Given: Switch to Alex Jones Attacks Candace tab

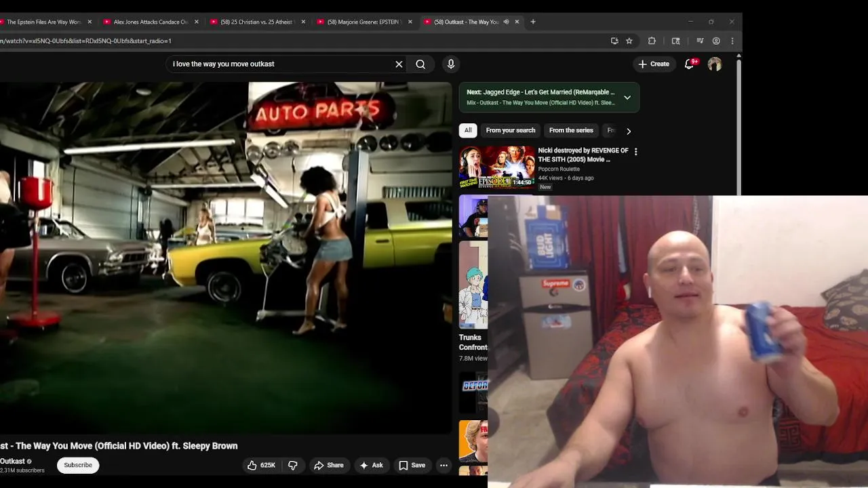Looking at the screenshot, I should pos(151,22).
